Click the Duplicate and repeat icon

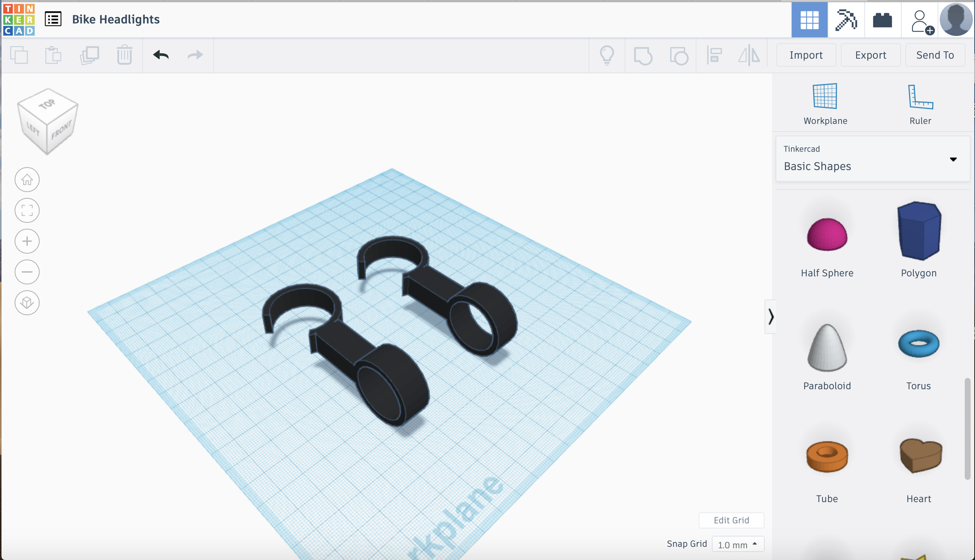(89, 55)
